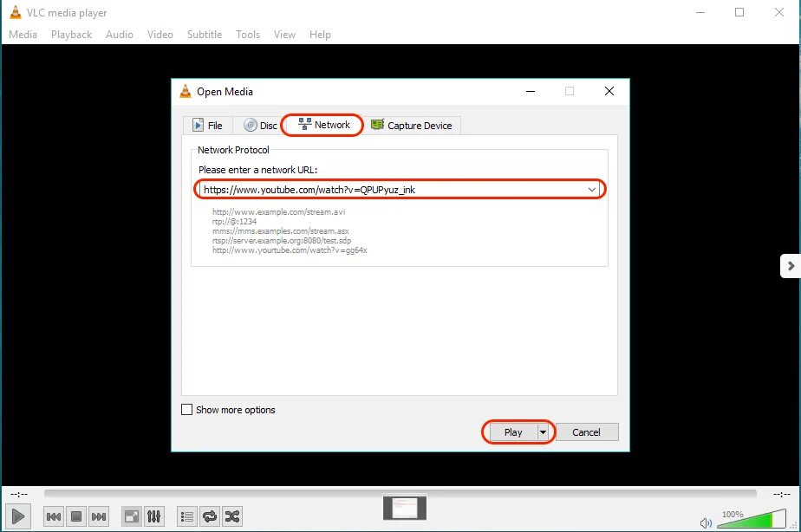Open the Audio menu
801x532 pixels.
pos(120,34)
